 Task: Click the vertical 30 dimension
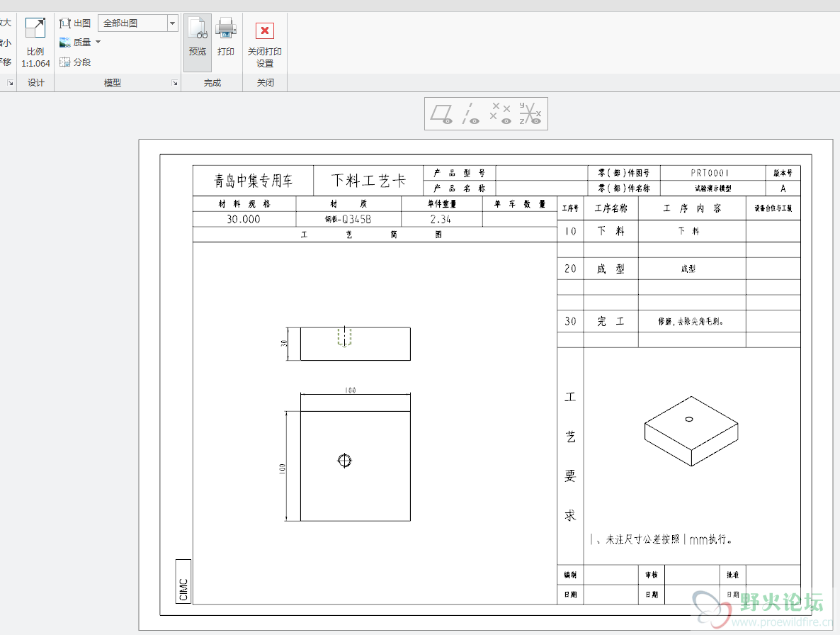coord(284,344)
